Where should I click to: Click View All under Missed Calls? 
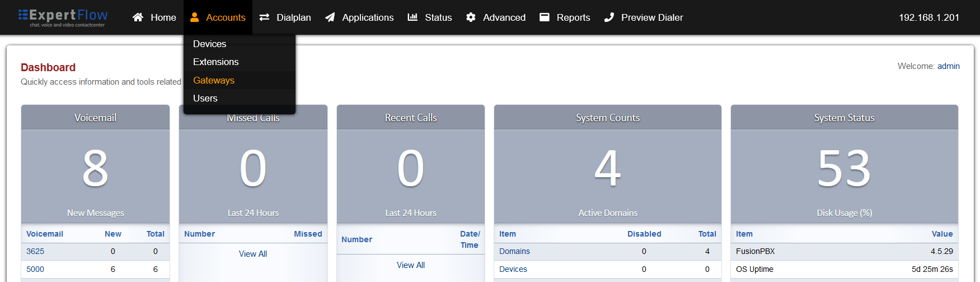pyautogui.click(x=253, y=254)
